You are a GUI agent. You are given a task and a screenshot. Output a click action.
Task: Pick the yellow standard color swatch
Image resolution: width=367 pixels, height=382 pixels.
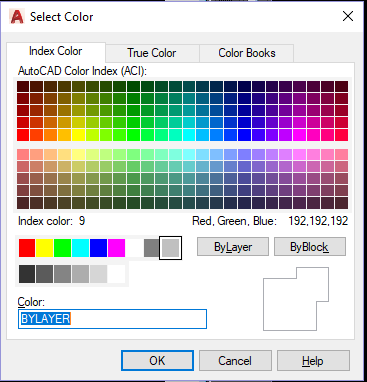[x=45, y=248]
